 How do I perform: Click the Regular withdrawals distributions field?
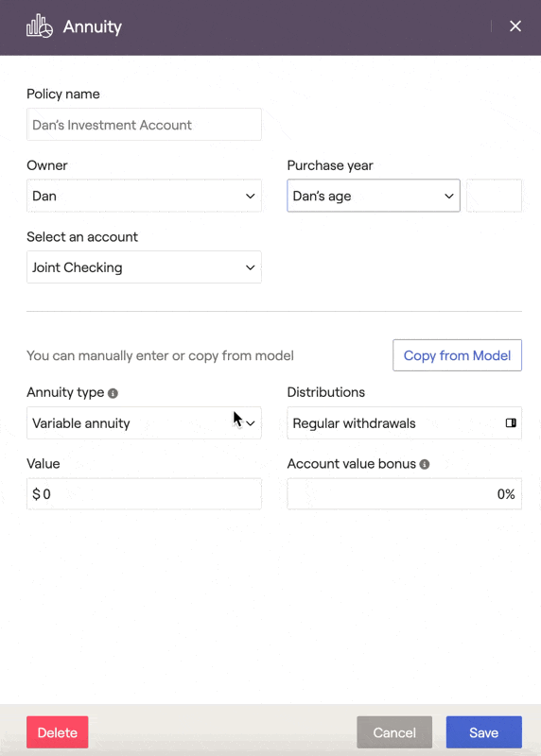pos(405,422)
